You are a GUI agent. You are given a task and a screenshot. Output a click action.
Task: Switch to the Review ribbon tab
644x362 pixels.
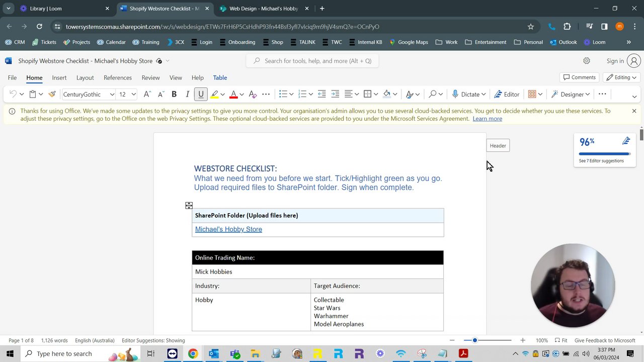coord(150,78)
